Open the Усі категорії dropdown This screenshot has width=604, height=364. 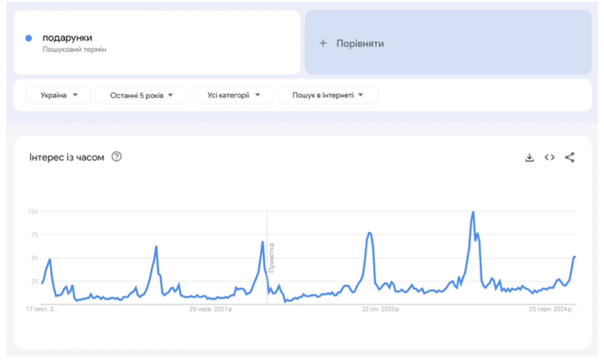233,95
